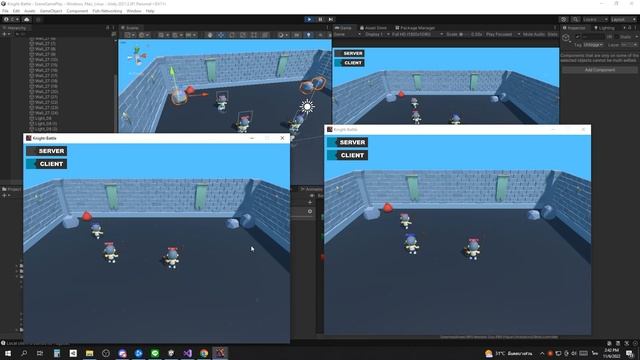Open File Explorer from the taskbar
Screen dimensions: 640x360
[89, 353]
